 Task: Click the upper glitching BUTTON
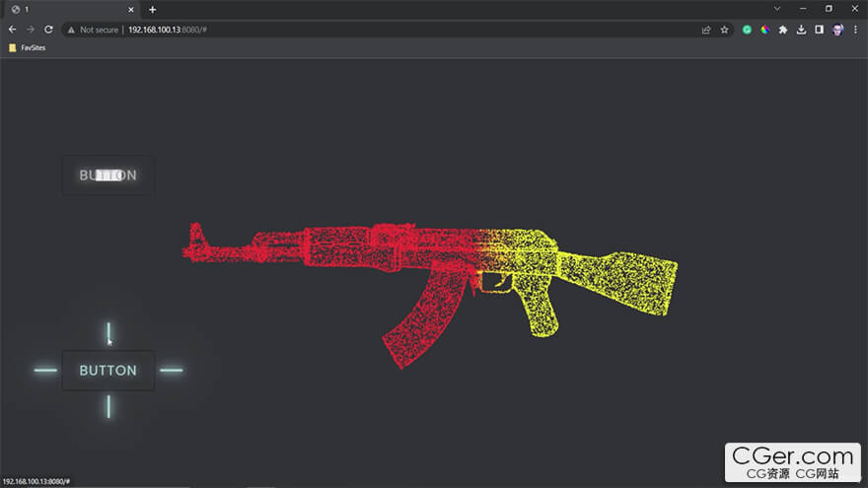point(108,175)
